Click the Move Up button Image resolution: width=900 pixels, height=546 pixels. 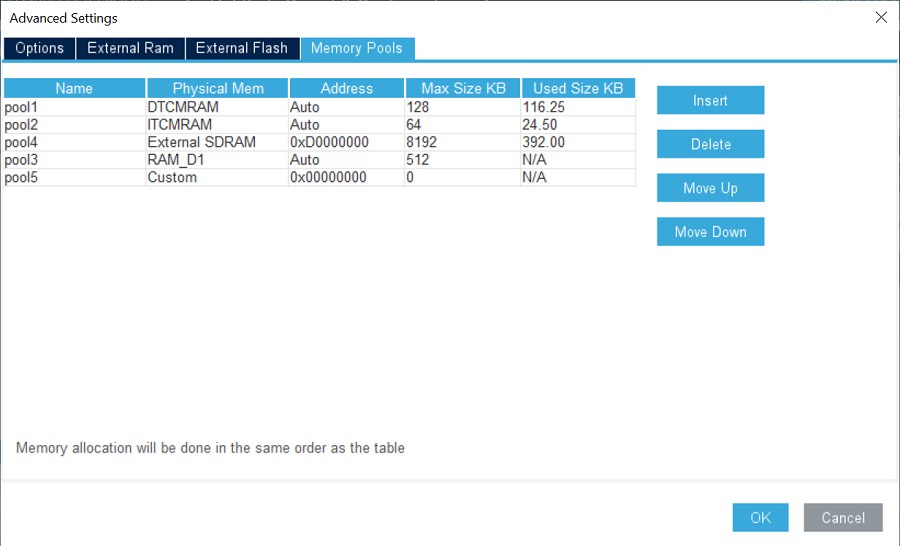710,188
